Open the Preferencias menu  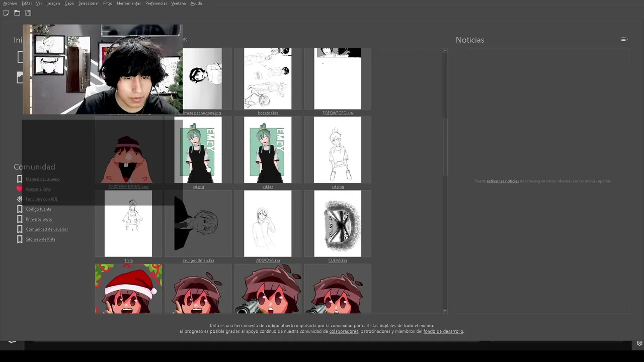tap(156, 4)
